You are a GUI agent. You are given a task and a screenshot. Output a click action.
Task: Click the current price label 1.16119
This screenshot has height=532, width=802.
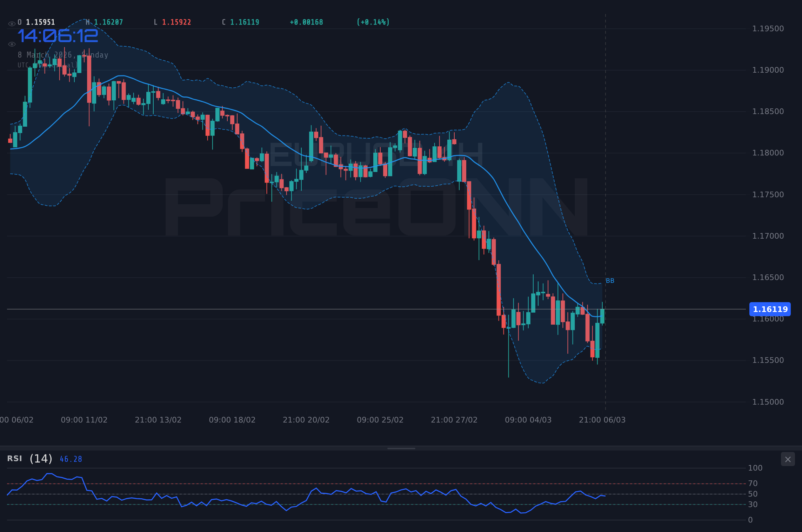point(770,309)
